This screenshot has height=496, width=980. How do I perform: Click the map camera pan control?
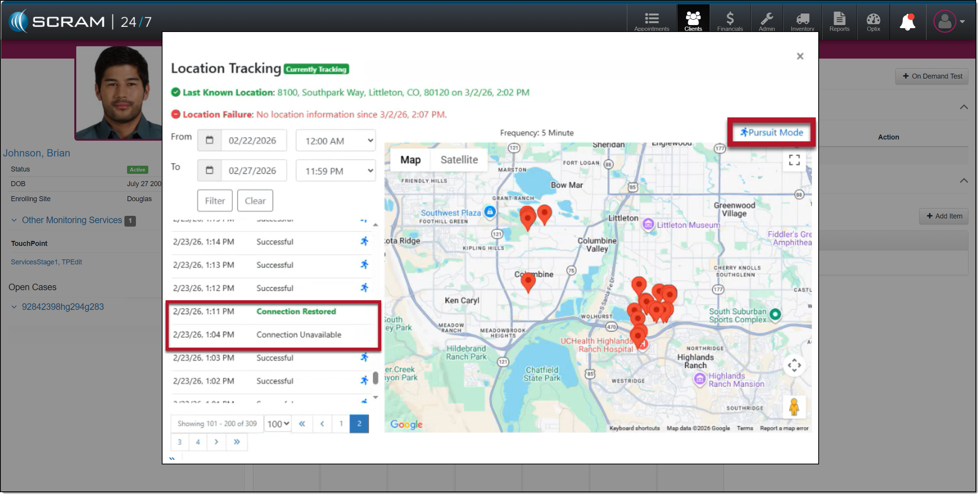(795, 366)
